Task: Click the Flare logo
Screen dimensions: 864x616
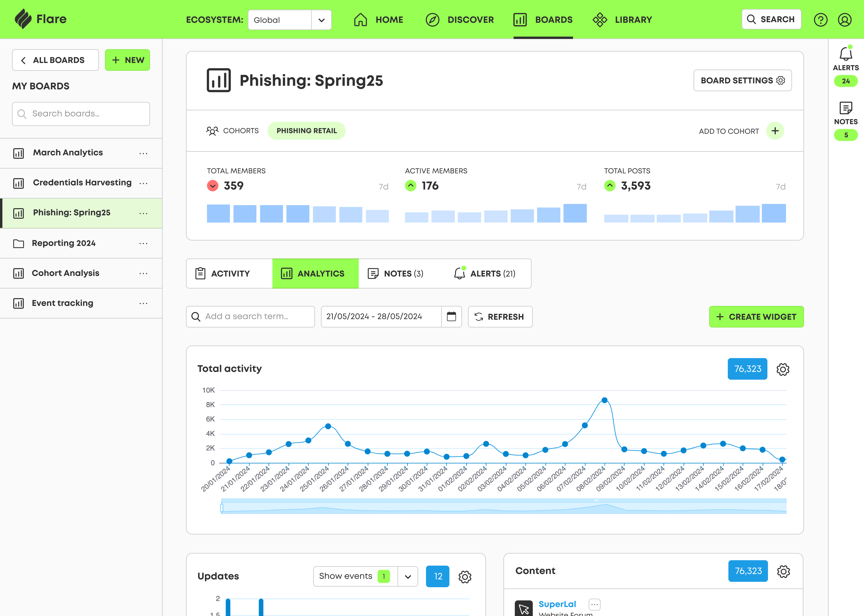Action: (x=41, y=19)
